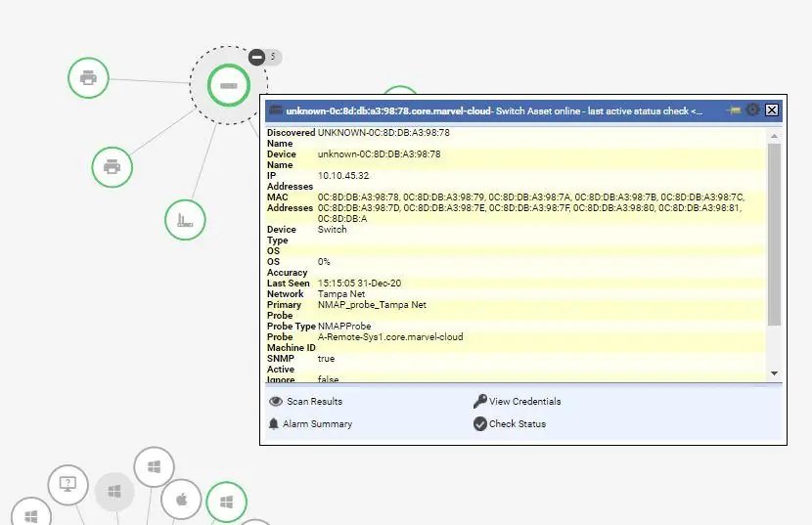Close the switch asset details popup
Viewport: 812px width, 525px height.
(x=772, y=109)
